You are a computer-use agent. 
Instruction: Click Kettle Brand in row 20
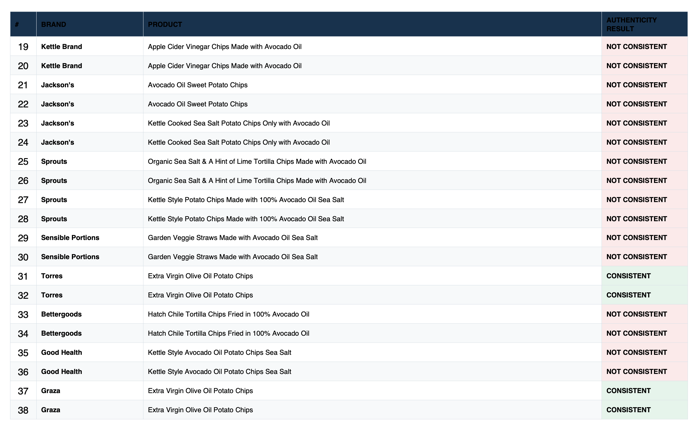pos(62,66)
